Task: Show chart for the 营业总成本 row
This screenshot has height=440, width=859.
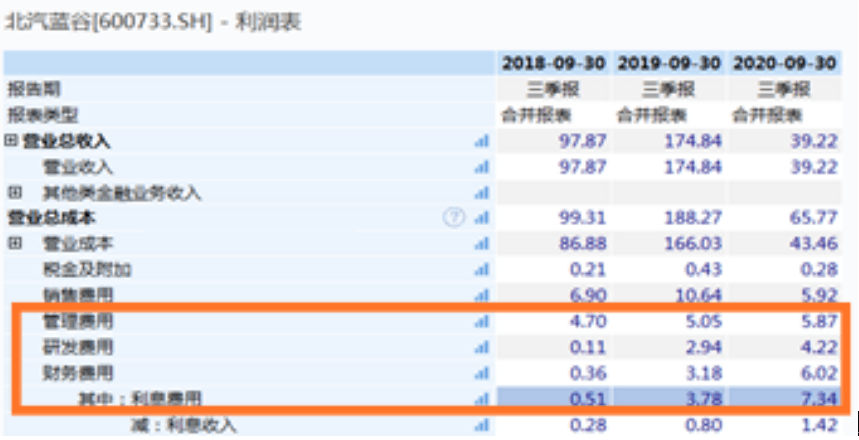Action: [x=480, y=218]
